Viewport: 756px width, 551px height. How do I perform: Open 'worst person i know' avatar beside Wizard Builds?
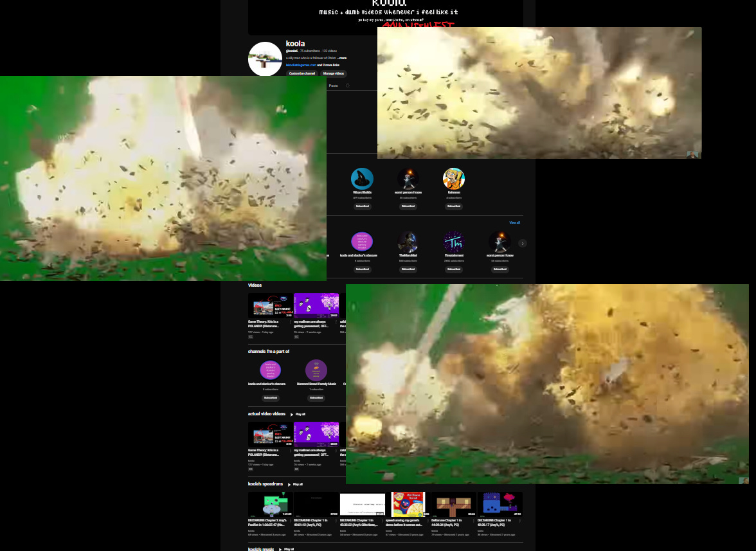pos(408,179)
